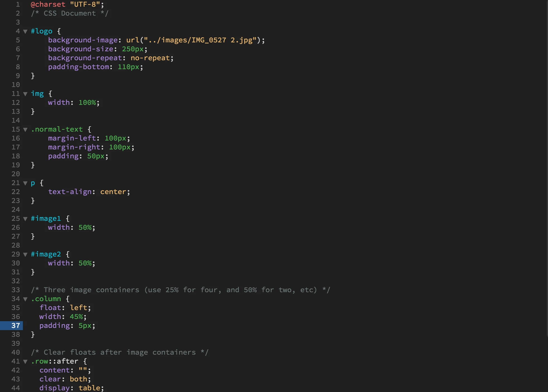The height and width of the screenshot is (392, 548).
Task: Collapse the .row::after fold triangle
Action: [x=25, y=362]
